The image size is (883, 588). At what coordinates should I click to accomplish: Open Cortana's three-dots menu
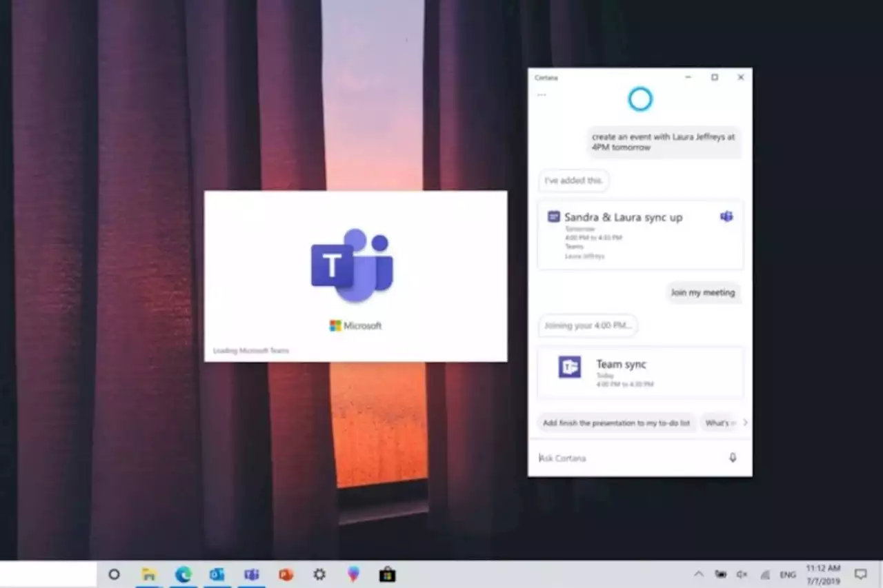tap(542, 94)
